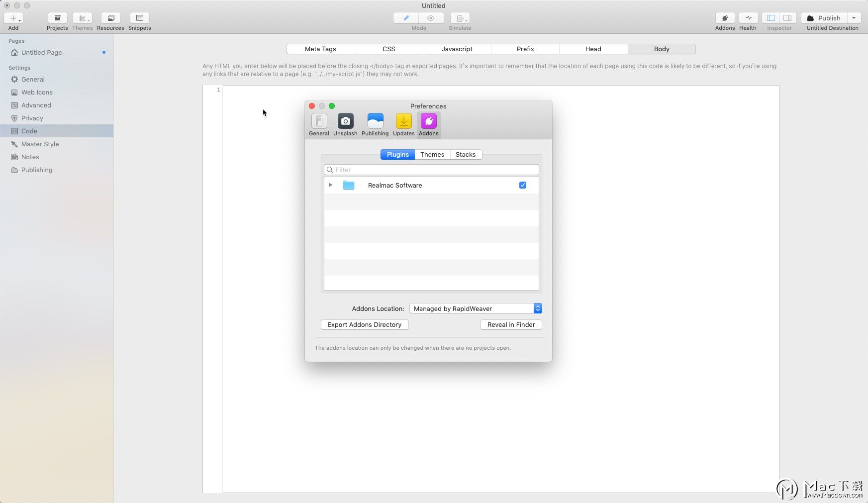Open the Projects toolbar icon
This screenshot has height=503, width=868.
point(57,18)
